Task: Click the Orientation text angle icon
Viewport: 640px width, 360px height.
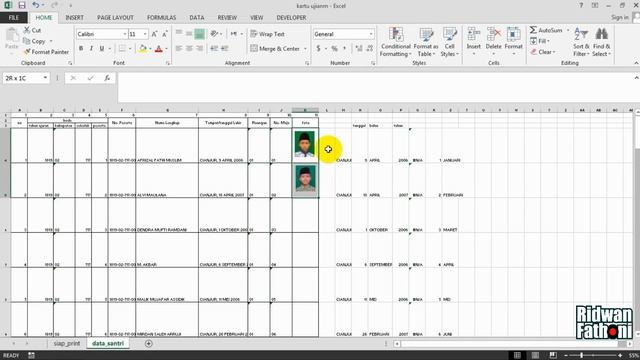Action: pos(214,34)
